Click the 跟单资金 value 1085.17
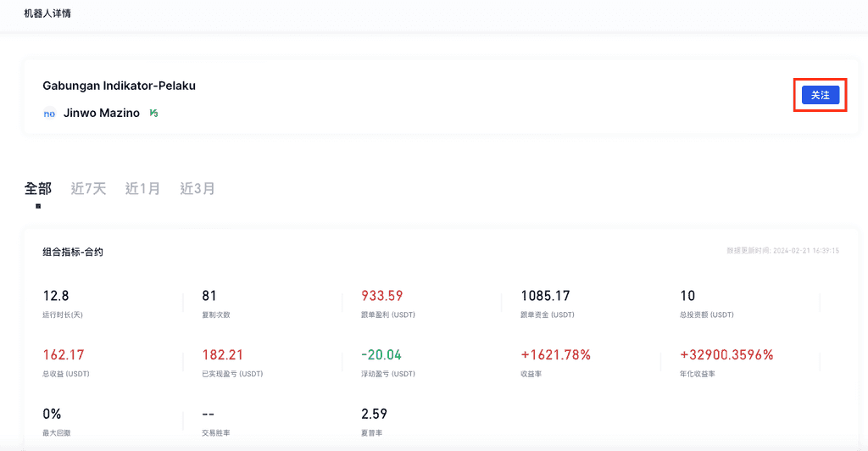 (x=547, y=296)
